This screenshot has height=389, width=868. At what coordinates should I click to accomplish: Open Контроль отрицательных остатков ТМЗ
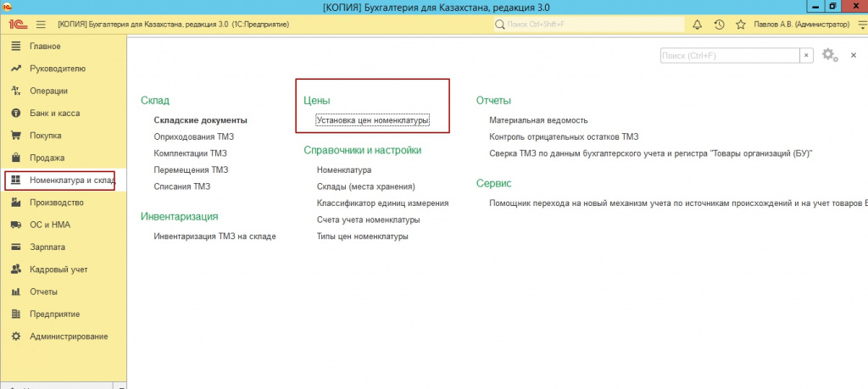564,136
